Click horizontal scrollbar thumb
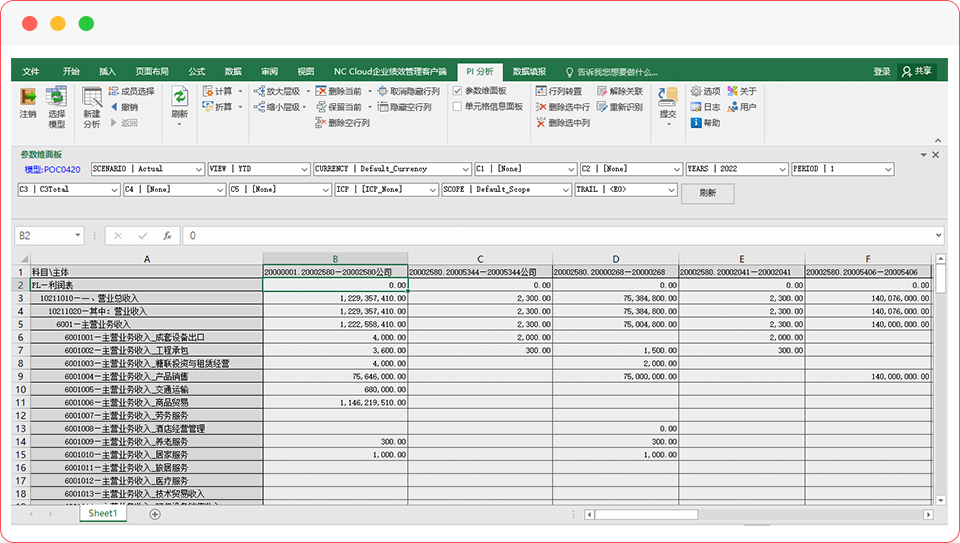 pos(646,515)
